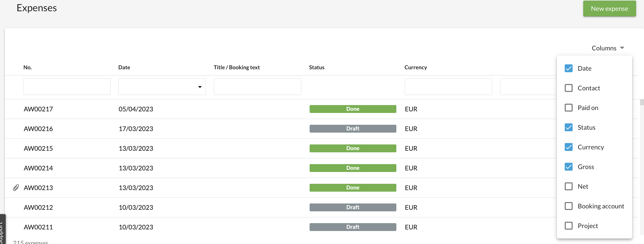The image size is (644, 244).
Task: Expand the Date filter dropdown
Action: 199,87
